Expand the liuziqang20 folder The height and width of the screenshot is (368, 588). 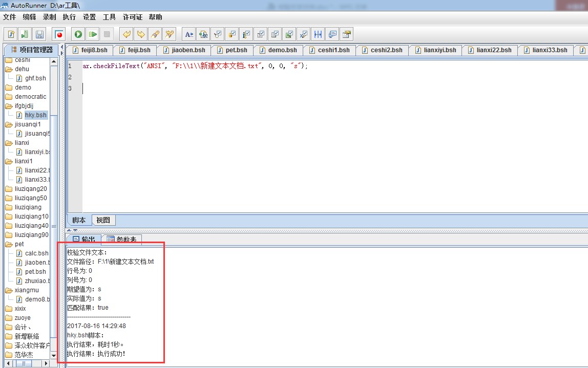pyautogui.click(x=9, y=189)
